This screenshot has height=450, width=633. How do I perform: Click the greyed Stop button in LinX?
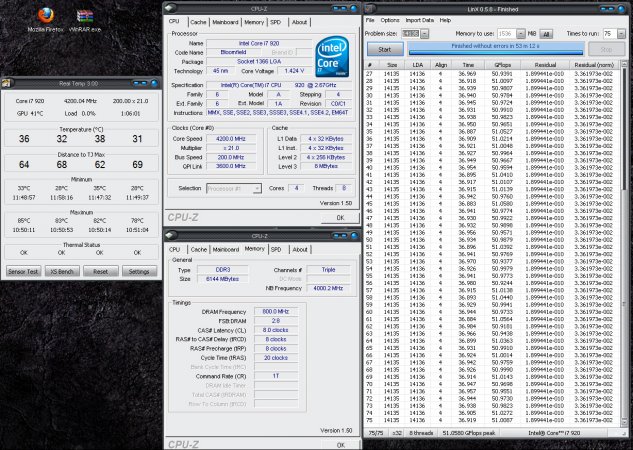[606, 49]
